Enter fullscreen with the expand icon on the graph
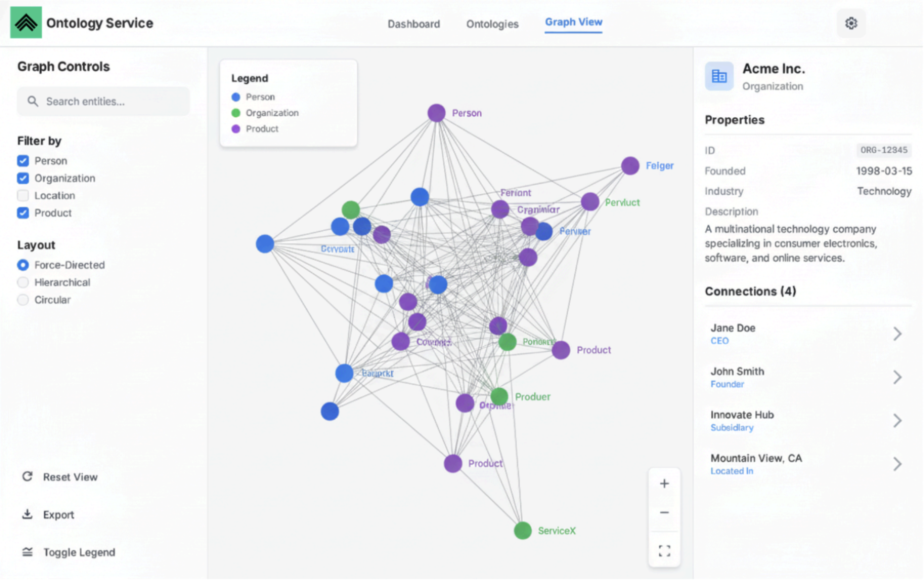924x581 pixels. 664,550
